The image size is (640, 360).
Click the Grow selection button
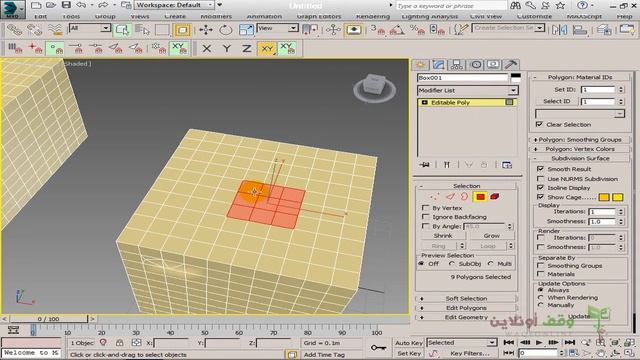491,236
